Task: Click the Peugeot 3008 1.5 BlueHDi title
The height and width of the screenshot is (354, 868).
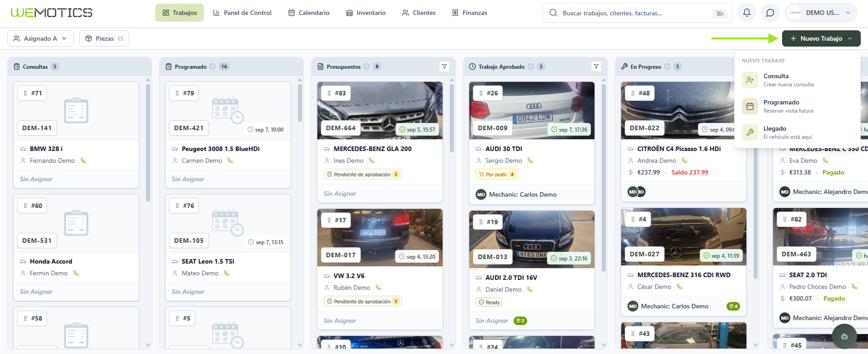Action: tap(221, 149)
